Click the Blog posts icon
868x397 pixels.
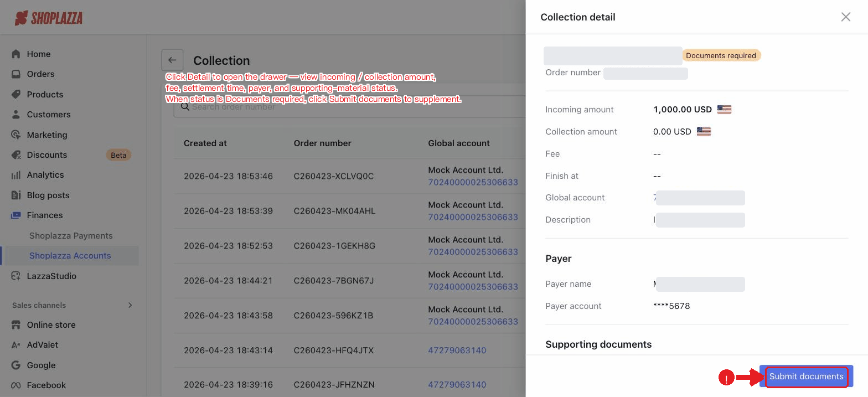tap(15, 195)
